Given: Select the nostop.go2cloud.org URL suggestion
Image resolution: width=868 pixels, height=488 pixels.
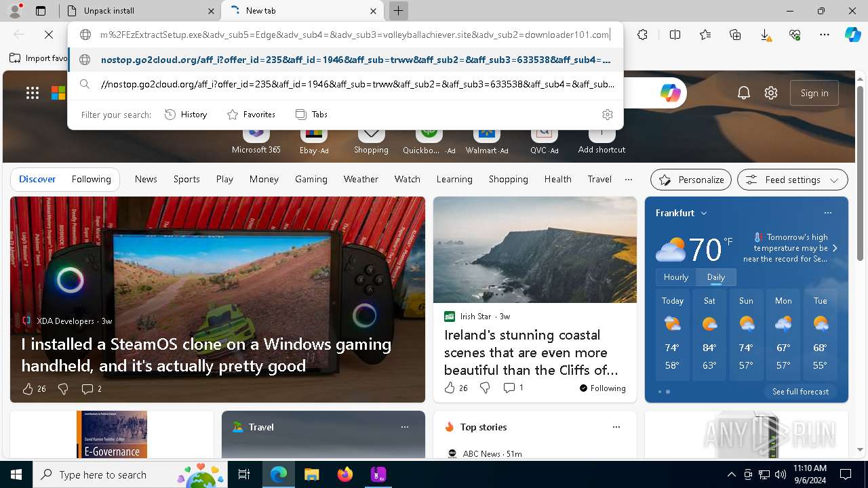Looking at the screenshot, I should click(x=346, y=60).
